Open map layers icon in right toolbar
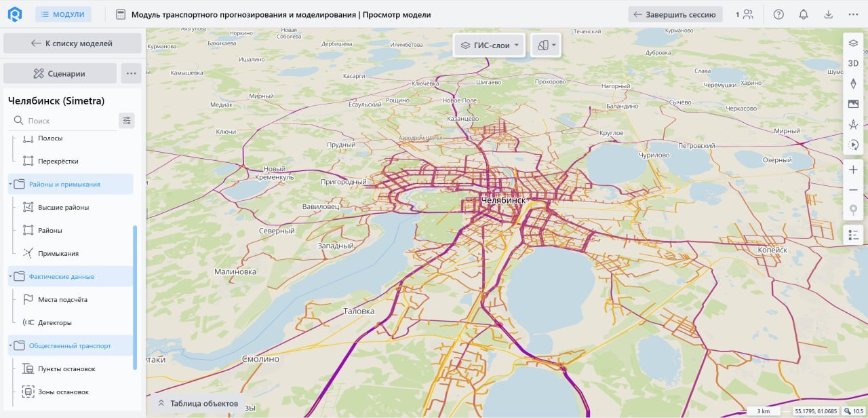This screenshot has height=418, width=868. click(853, 43)
